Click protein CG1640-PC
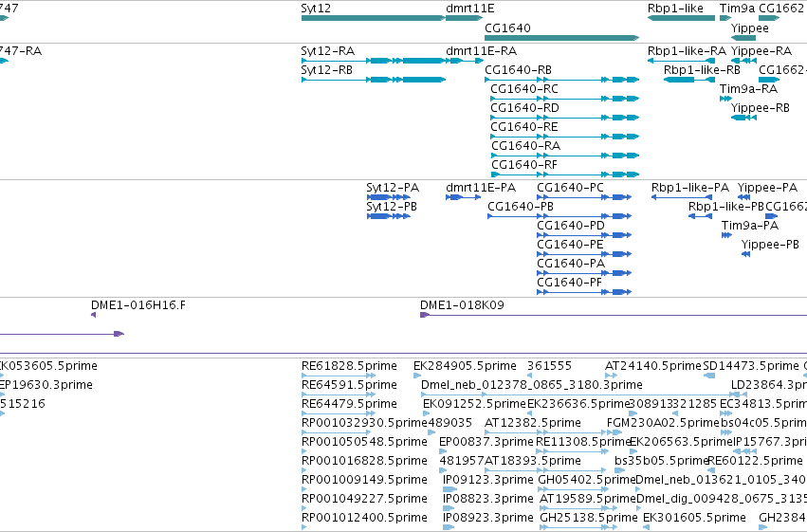807x532 pixels. point(584,197)
